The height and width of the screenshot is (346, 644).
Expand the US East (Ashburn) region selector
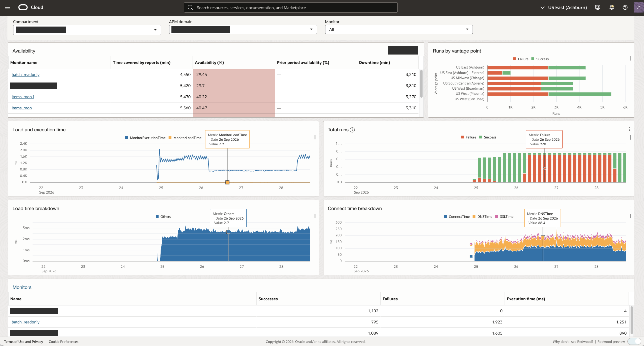click(563, 7)
